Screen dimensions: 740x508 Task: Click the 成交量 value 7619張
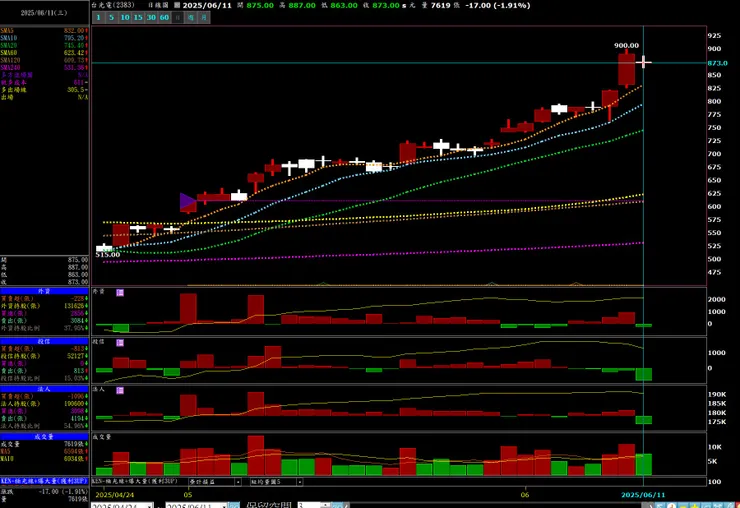pyautogui.click(x=76, y=444)
